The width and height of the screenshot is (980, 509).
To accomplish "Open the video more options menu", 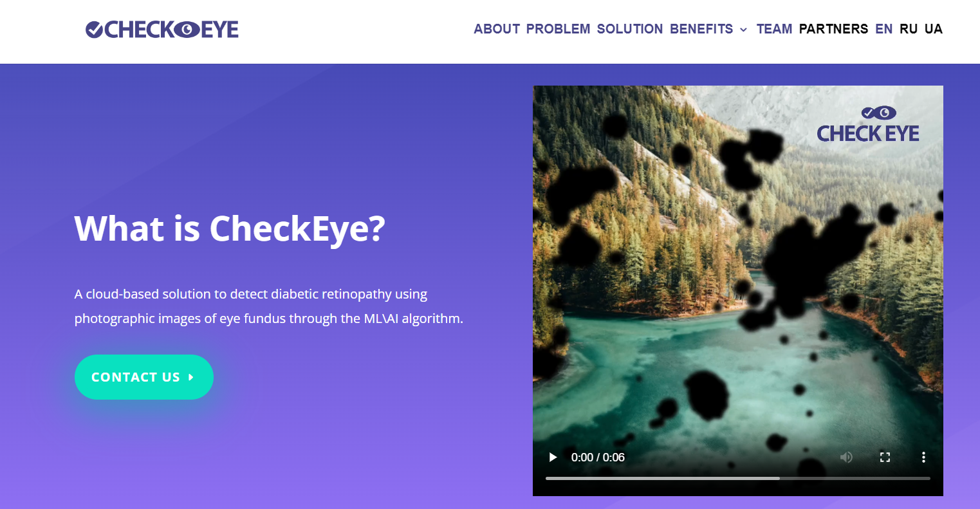I will tap(923, 458).
